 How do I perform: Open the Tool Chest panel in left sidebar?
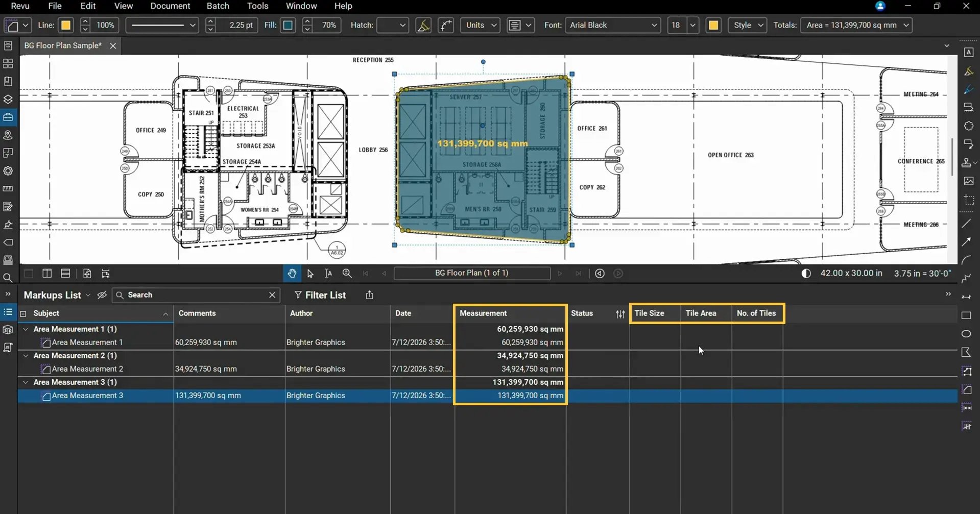coord(8,117)
